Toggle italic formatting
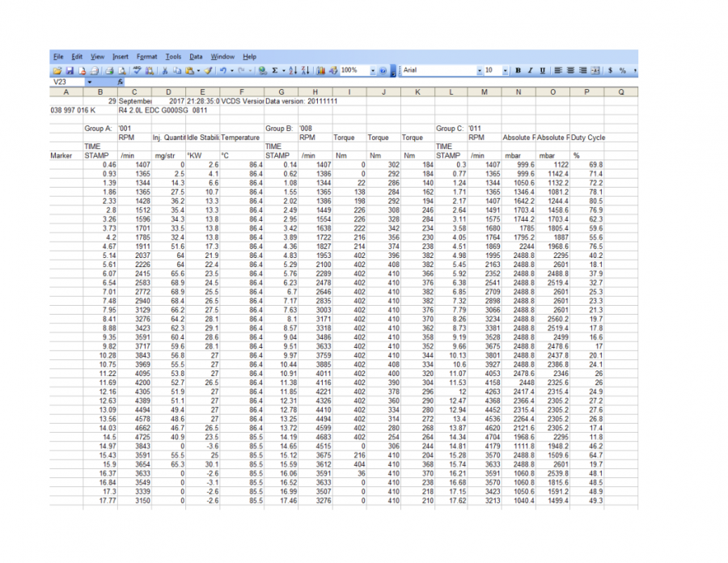 pyautogui.click(x=530, y=71)
